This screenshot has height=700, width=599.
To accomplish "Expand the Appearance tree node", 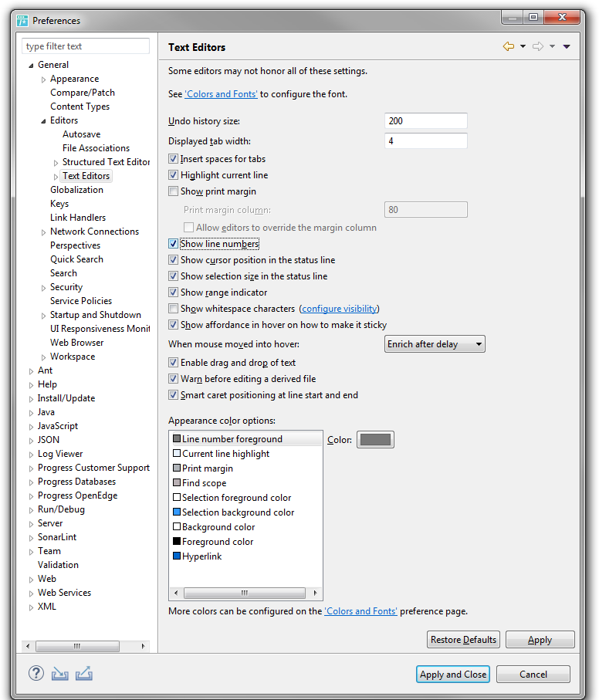I will coord(43,79).
